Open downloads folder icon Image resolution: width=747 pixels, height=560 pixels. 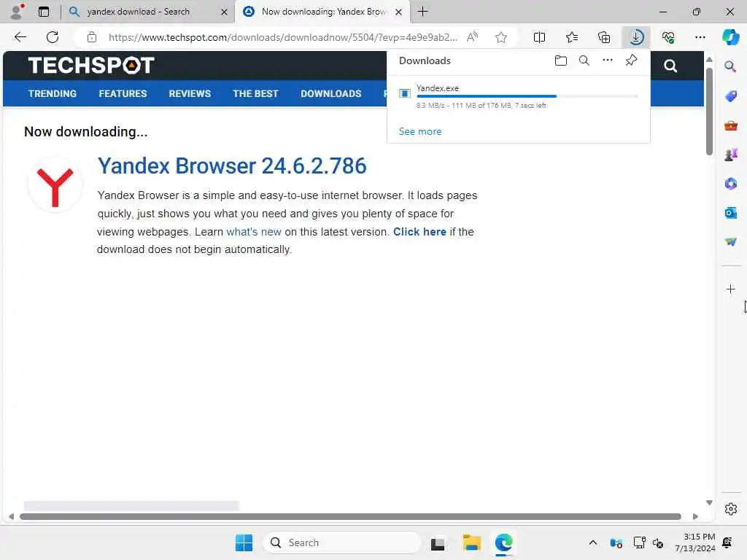pos(561,61)
